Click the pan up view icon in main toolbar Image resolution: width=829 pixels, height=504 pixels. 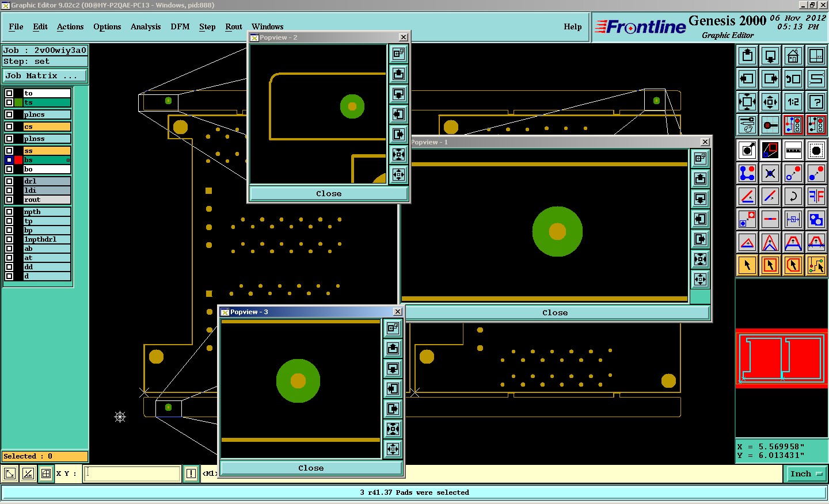click(747, 56)
